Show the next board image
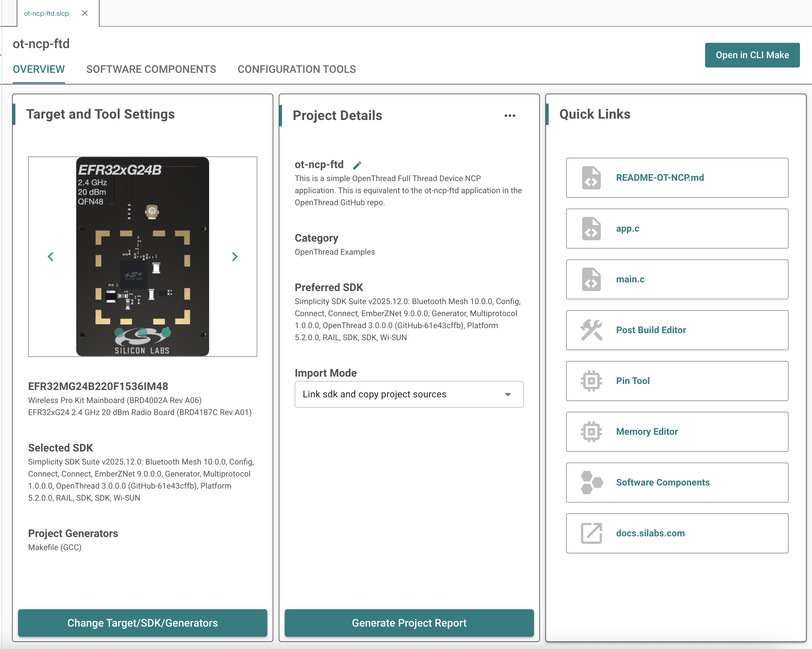The image size is (812, 649). pyautogui.click(x=235, y=257)
